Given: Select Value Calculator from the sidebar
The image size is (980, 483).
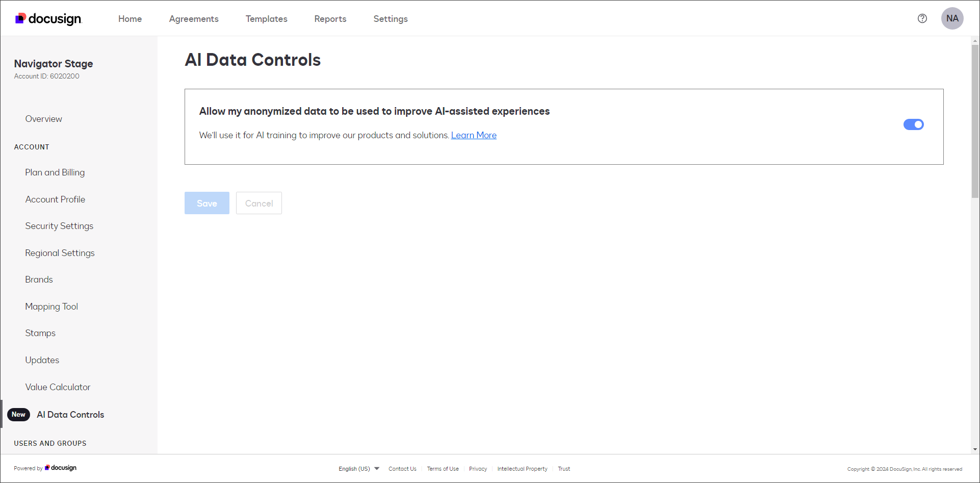Looking at the screenshot, I should [58, 387].
